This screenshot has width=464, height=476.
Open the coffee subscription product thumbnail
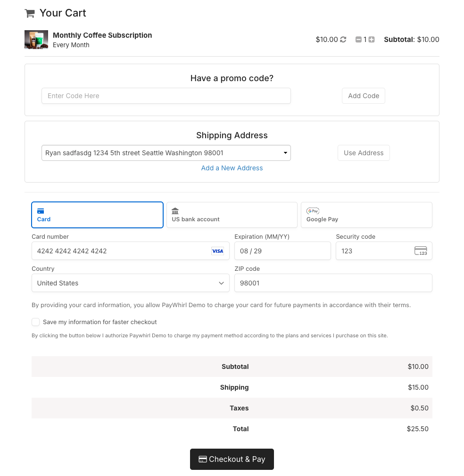36,40
